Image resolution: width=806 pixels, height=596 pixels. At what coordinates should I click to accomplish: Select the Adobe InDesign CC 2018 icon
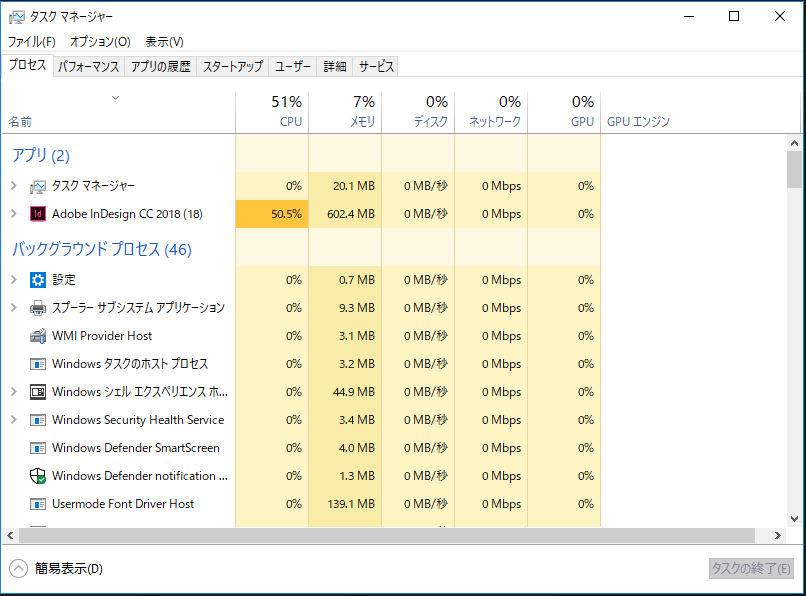tap(38, 213)
